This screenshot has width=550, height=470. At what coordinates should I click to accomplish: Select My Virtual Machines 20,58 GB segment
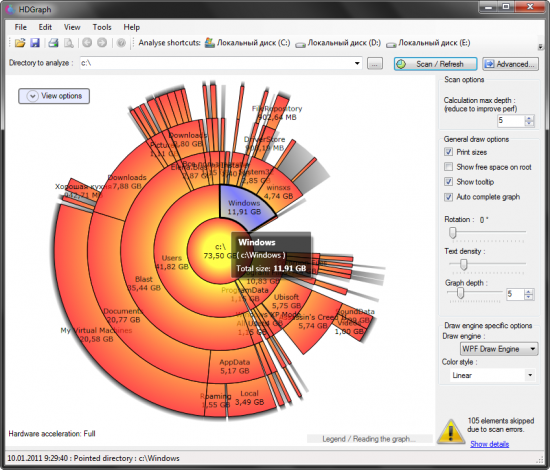click(96, 335)
